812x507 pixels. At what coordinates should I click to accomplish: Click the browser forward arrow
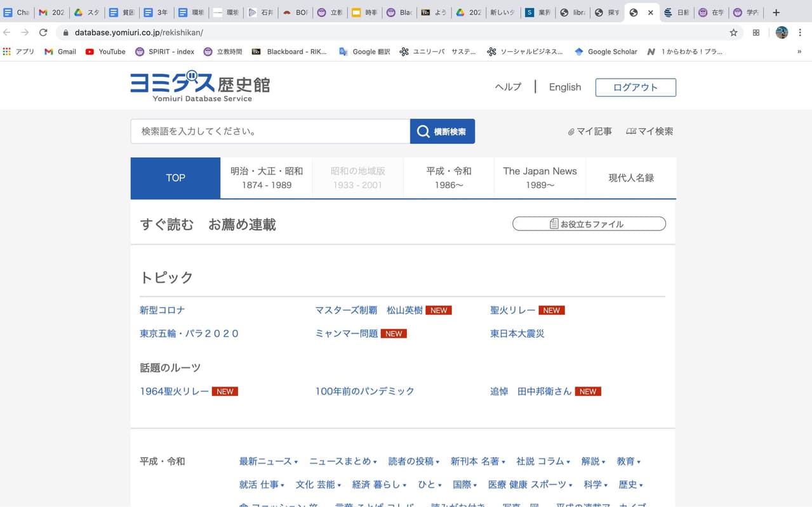click(25, 32)
